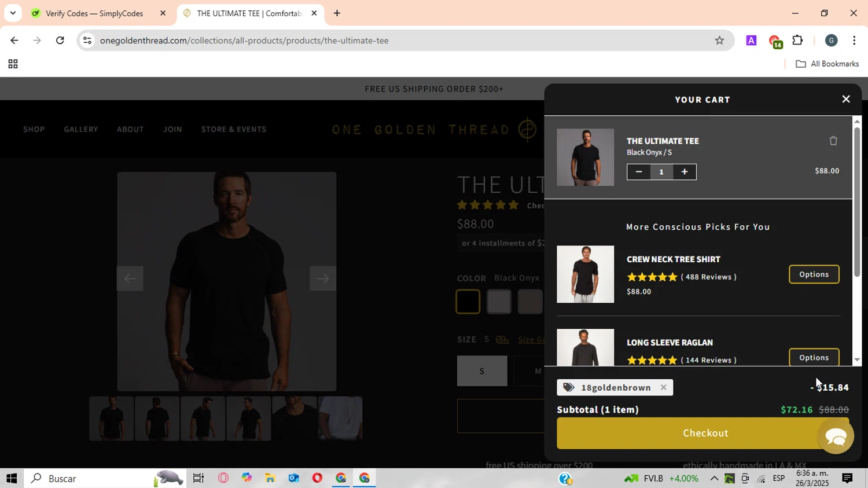Show hidden system tray icons
This screenshot has height=488, width=868.
(x=714, y=479)
